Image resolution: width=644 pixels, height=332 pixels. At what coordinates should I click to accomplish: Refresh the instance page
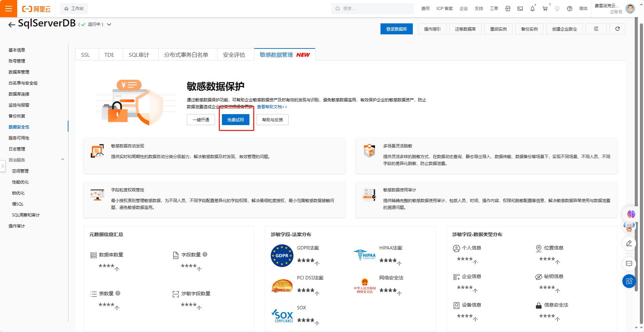(618, 29)
